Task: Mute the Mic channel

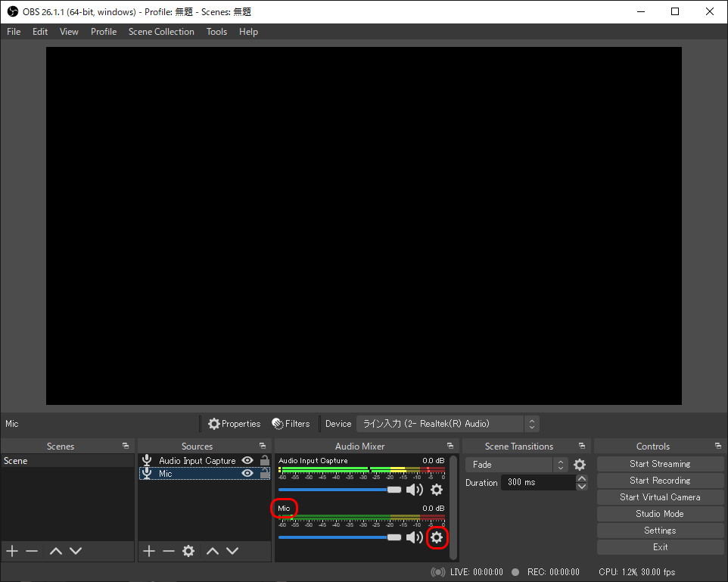Action: tap(414, 537)
